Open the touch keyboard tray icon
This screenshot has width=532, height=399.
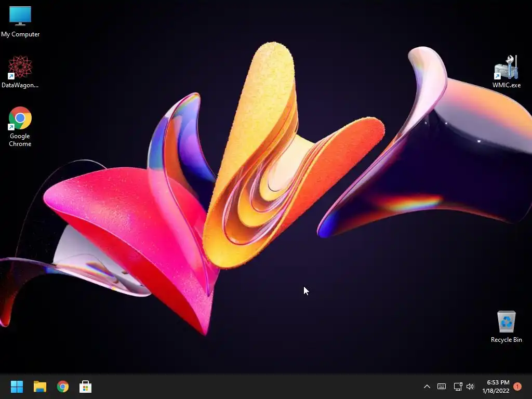point(442,387)
